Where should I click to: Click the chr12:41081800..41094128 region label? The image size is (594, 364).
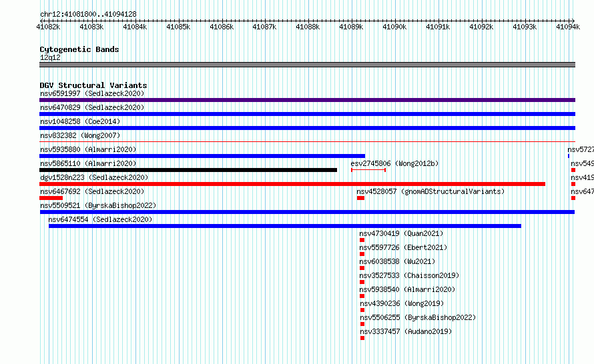(x=88, y=15)
